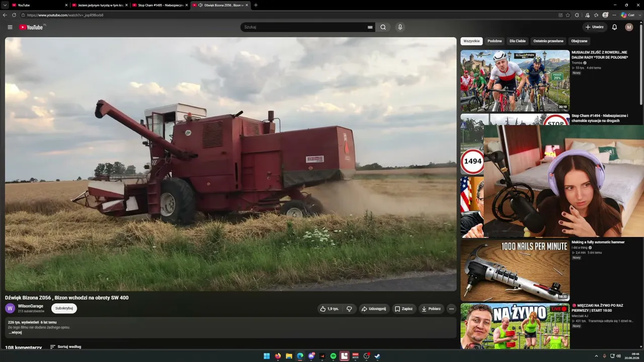The height and width of the screenshot is (362, 644).
Task: Close the active Dźwięk Bizona tab
Action: click(x=247, y=5)
